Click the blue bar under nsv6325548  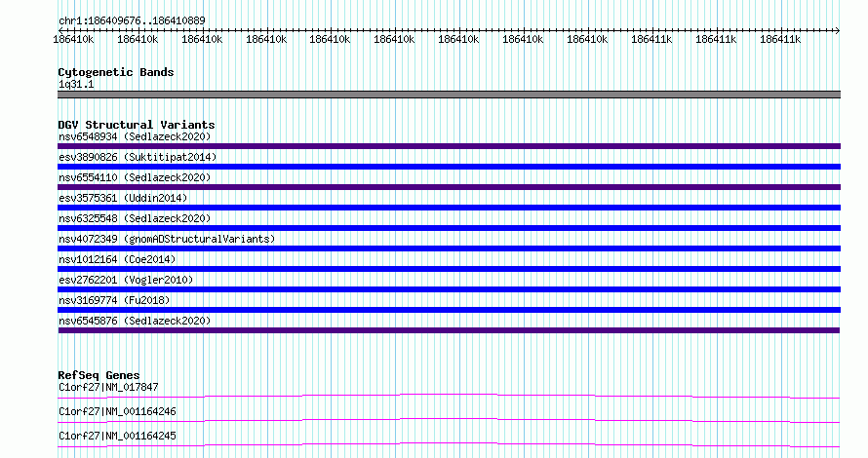[449, 228]
